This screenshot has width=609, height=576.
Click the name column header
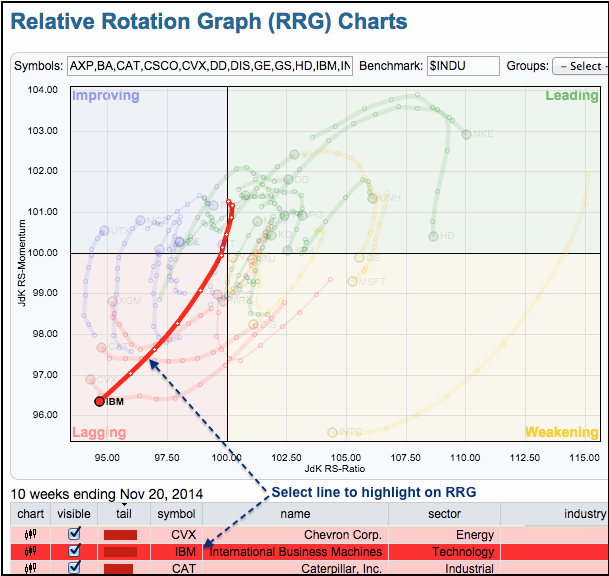[295, 515]
